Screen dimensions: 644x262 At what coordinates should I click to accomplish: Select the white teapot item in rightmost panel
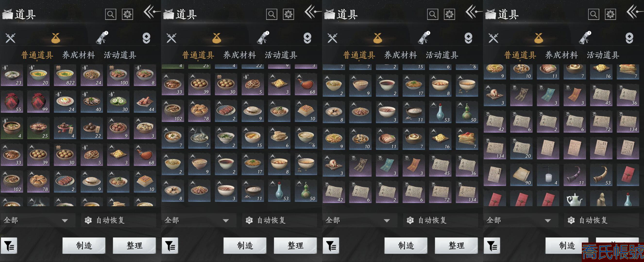[x=575, y=199]
